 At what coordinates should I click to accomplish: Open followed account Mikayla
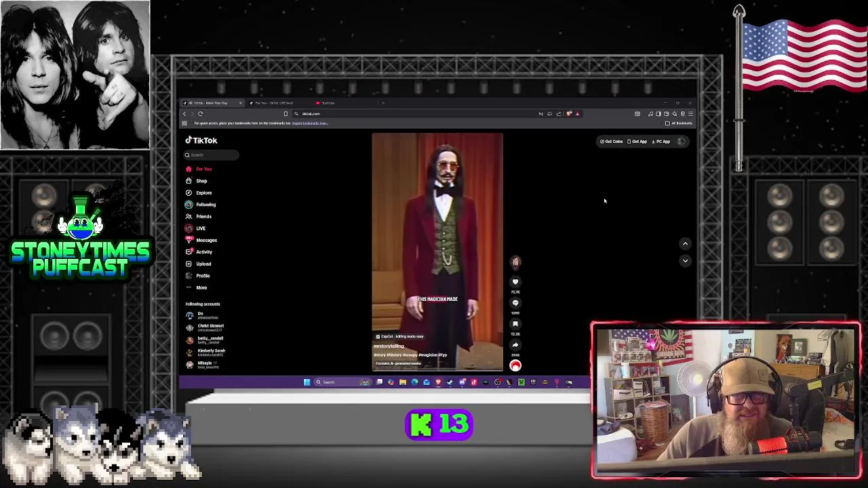201,365
